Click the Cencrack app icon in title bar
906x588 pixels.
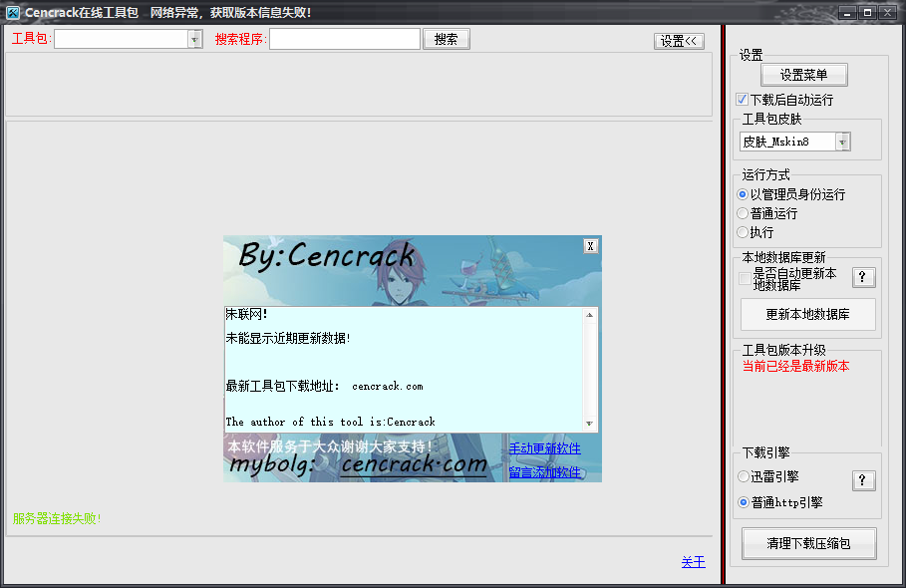coord(14,12)
